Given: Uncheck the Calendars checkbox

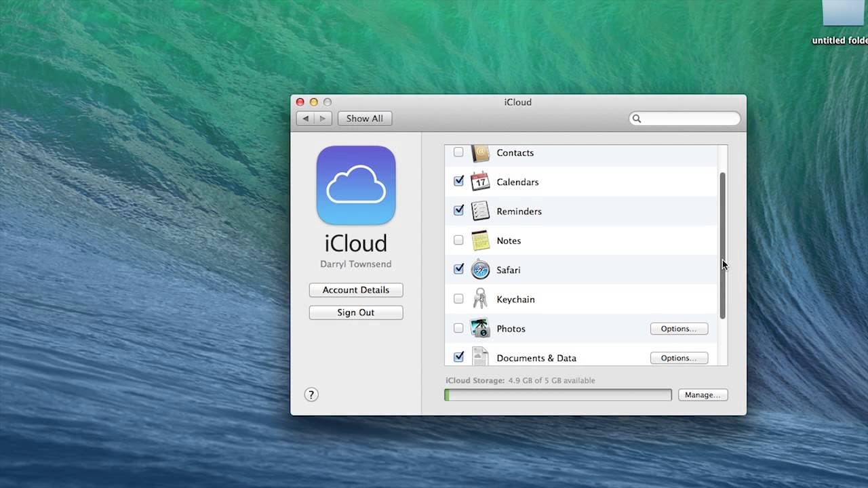Looking at the screenshot, I should point(458,182).
